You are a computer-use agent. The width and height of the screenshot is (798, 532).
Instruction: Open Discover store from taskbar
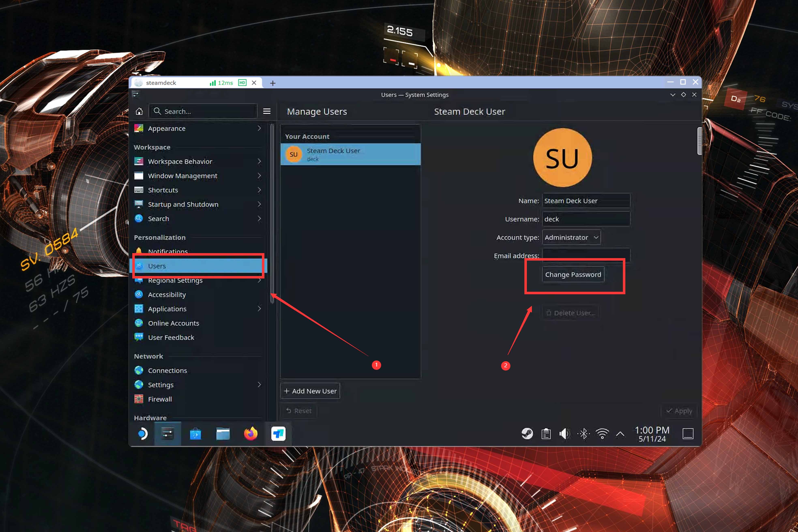(x=195, y=434)
